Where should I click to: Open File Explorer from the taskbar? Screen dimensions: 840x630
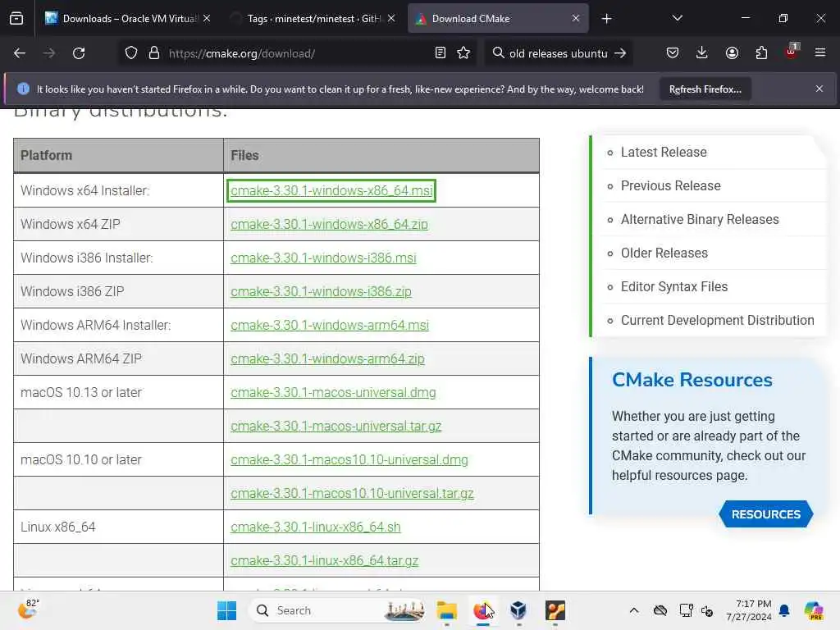point(446,610)
